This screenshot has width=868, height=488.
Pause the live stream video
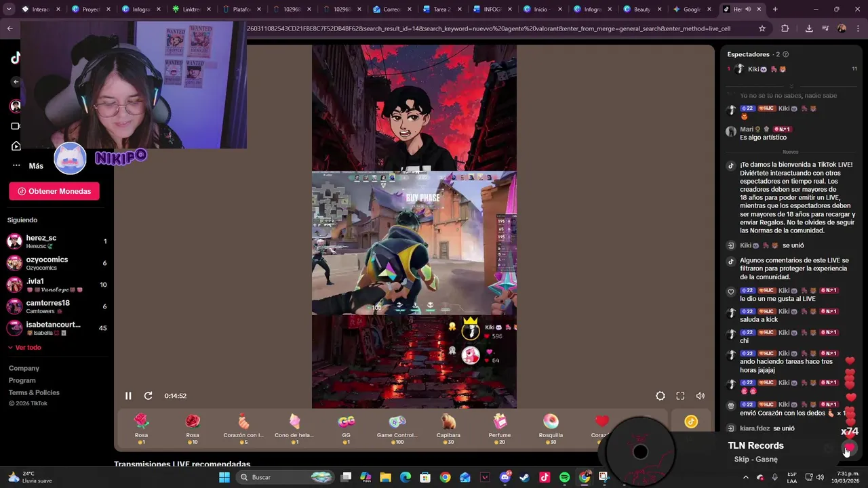[128, 396]
